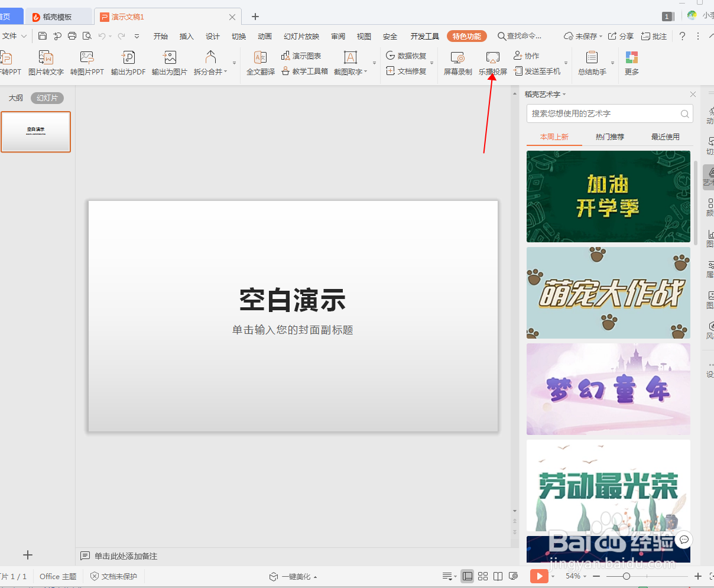Switch to reading view in status bar

click(x=498, y=576)
